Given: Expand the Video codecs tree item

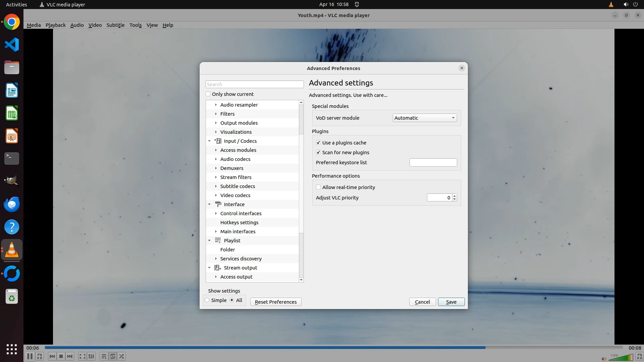Looking at the screenshot, I should tap(216, 195).
